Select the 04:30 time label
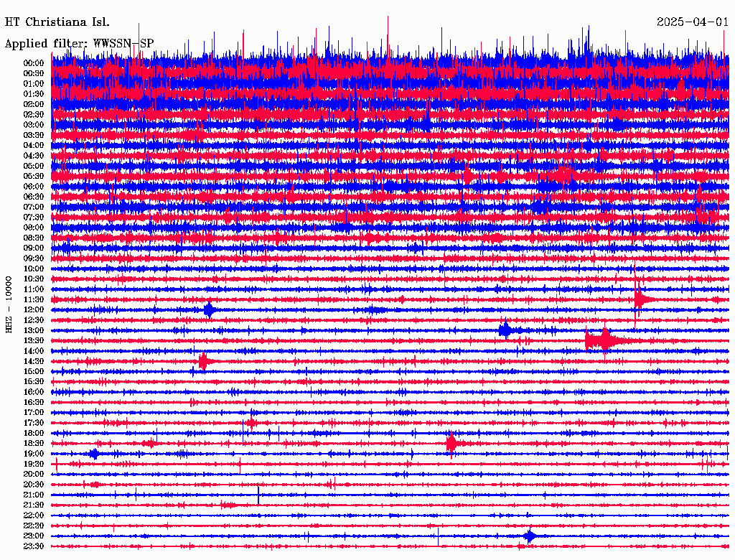 [34, 156]
